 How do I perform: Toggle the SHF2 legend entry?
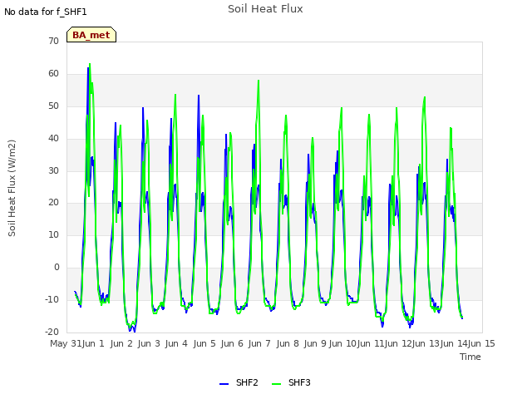(x=239, y=382)
